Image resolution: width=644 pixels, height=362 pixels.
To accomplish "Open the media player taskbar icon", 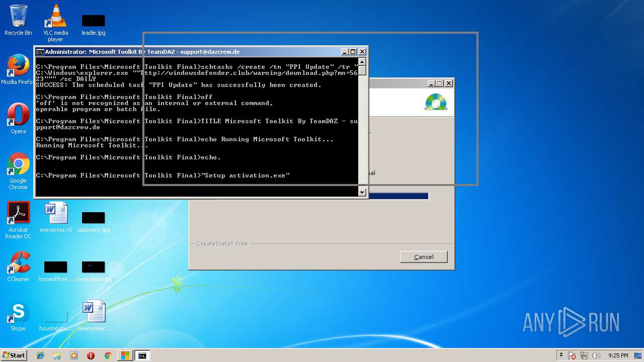I will click(74, 355).
